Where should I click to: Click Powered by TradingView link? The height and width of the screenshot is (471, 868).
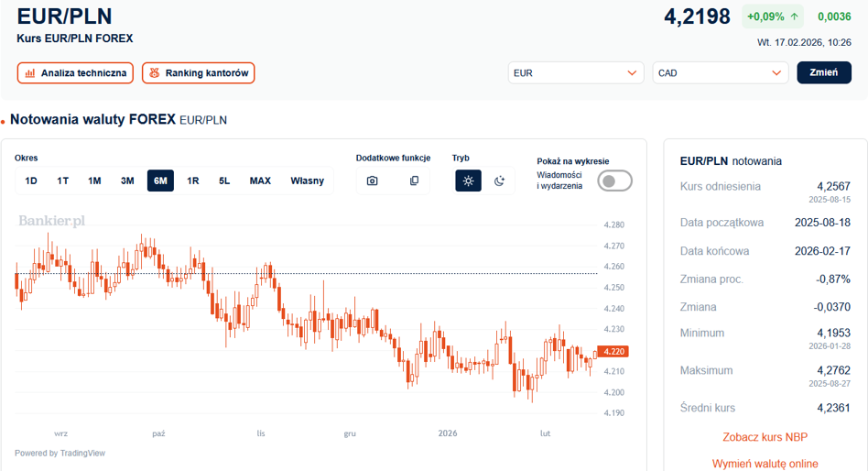tap(60, 454)
